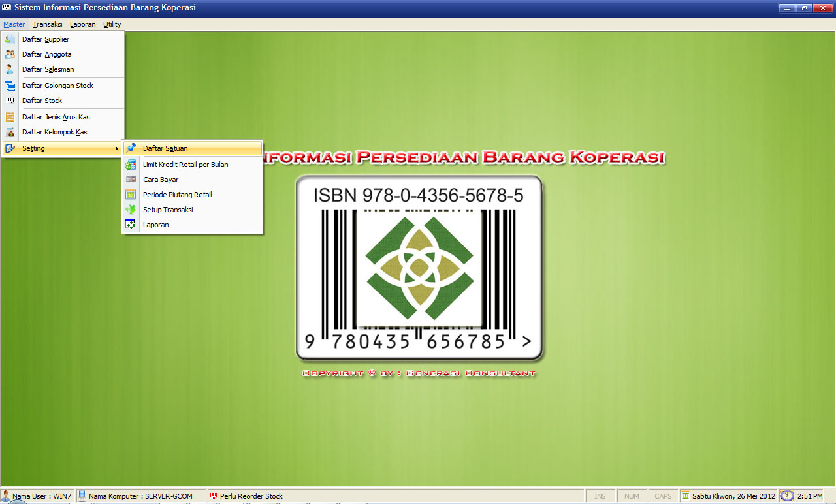Click the Daftar Salesman person icon
The width and height of the screenshot is (836, 504).
click(x=10, y=69)
